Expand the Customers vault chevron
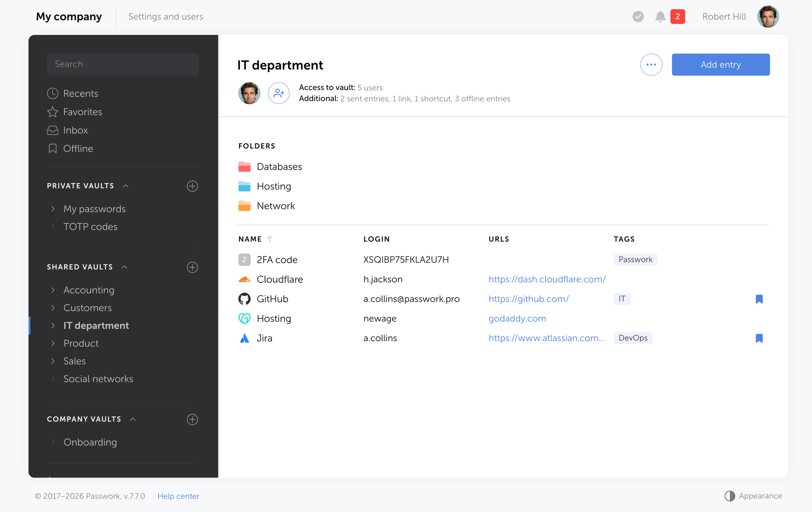 point(53,308)
